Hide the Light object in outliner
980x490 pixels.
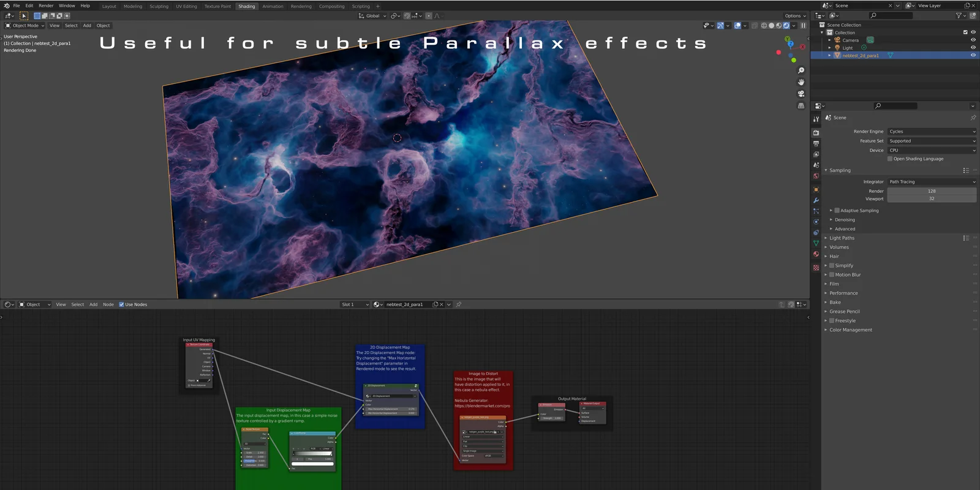click(x=973, y=48)
